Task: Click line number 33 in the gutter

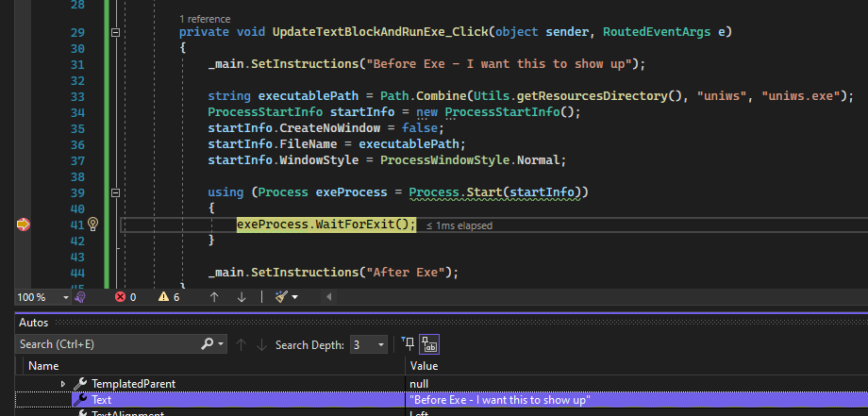Action: [78, 96]
